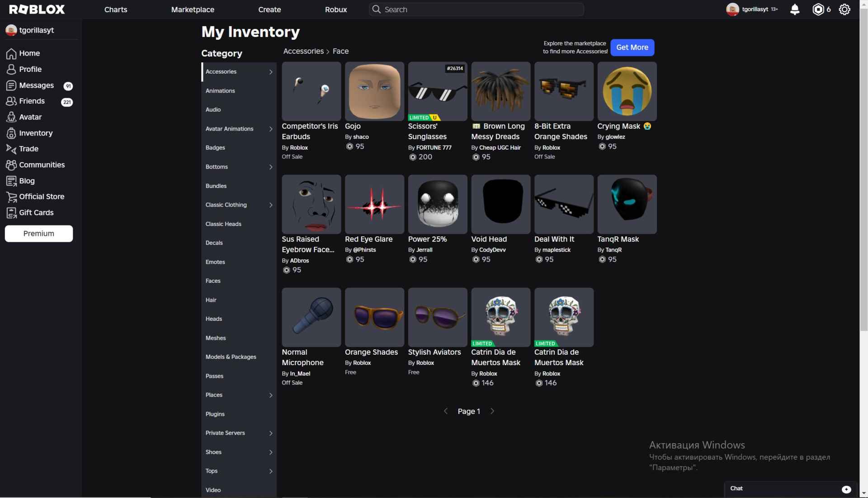
Task: Click the Robux balance icon in the header
Action: tap(818, 9)
